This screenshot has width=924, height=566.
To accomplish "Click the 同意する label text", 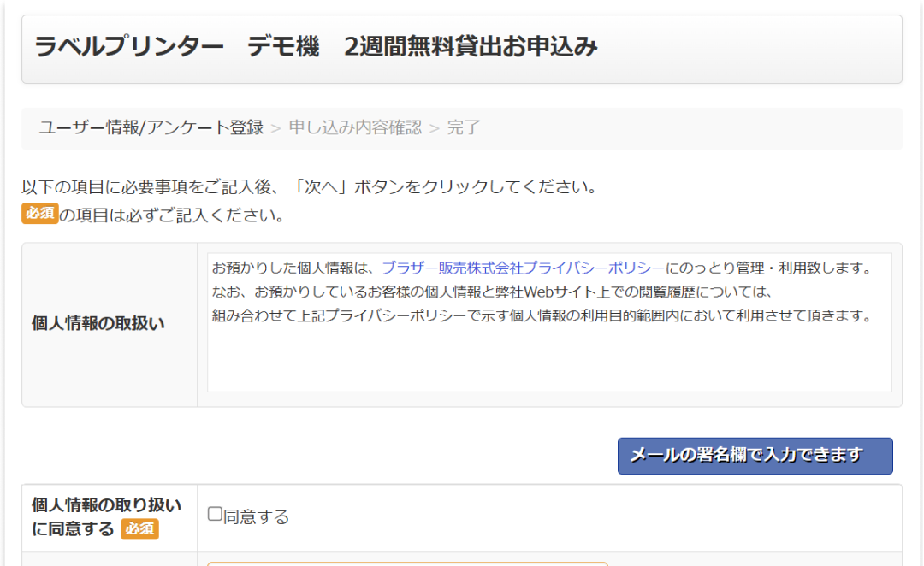I will tap(256, 517).
